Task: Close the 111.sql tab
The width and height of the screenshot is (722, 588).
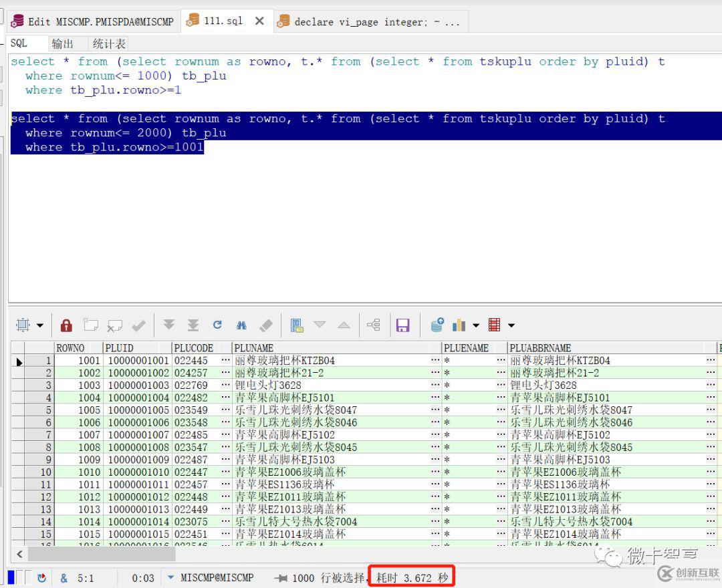Action: tap(259, 21)
